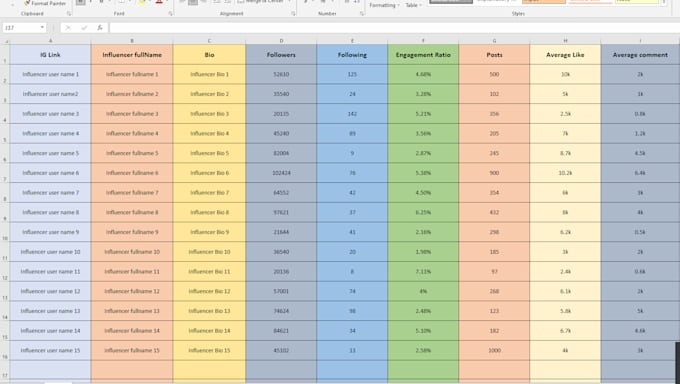Select cell 'Influencer user name 15'
The image size is (680, 384).
point(50,350)
